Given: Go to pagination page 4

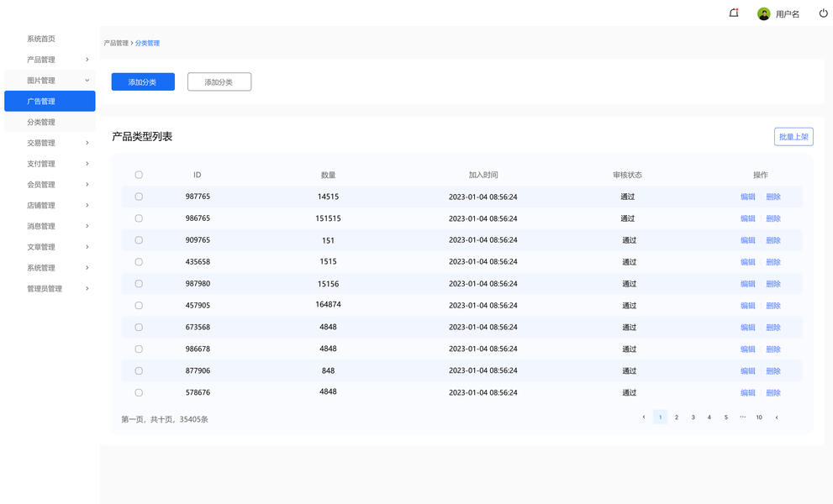Looking at the screenshot, I should tap(709, 417).
